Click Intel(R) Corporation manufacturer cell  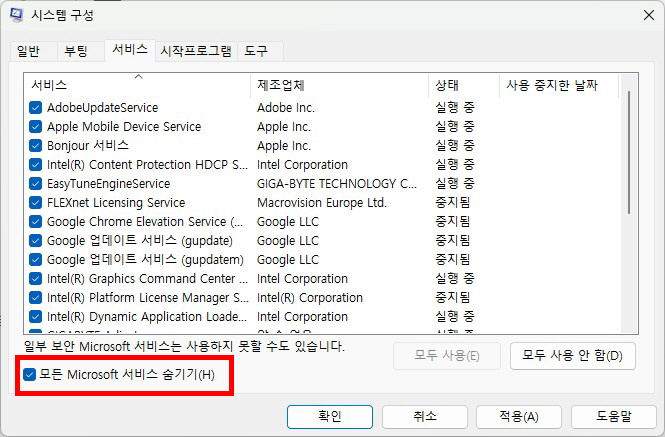[310, 298]
